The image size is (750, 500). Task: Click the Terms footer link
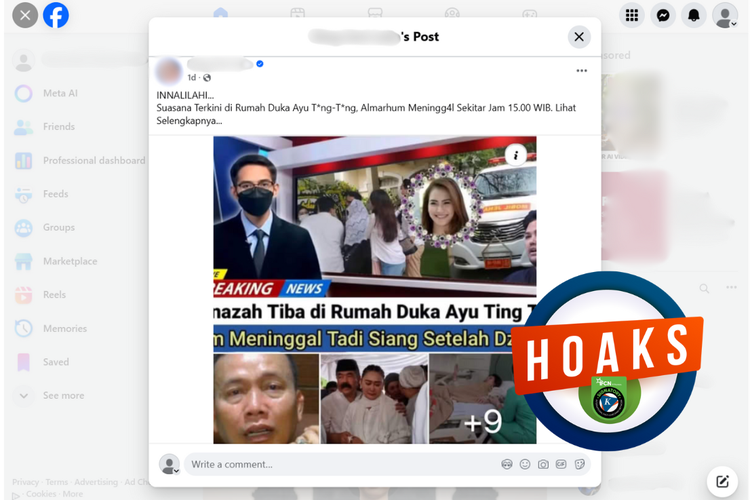(57, 482)
